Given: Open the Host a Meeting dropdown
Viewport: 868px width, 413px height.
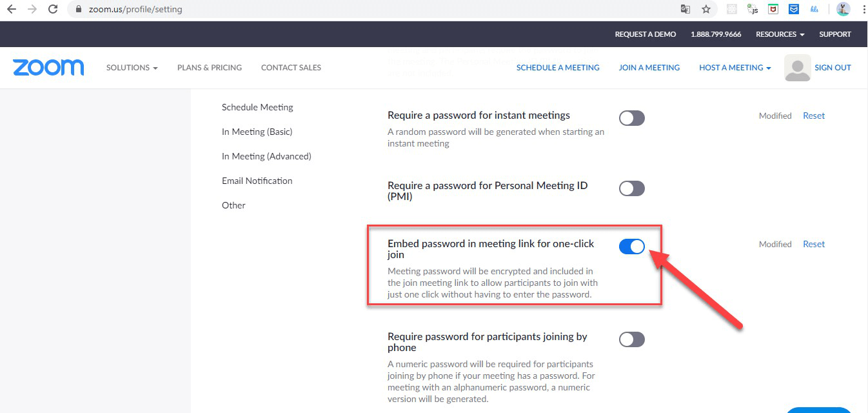Looking at the screenshot, I should 735,68.
